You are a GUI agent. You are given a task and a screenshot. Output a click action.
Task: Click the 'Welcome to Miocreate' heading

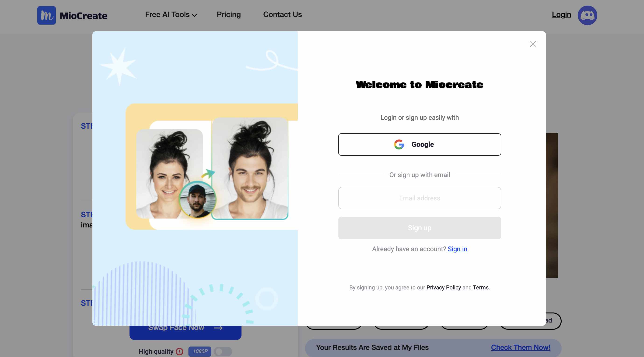click(420, 85)
